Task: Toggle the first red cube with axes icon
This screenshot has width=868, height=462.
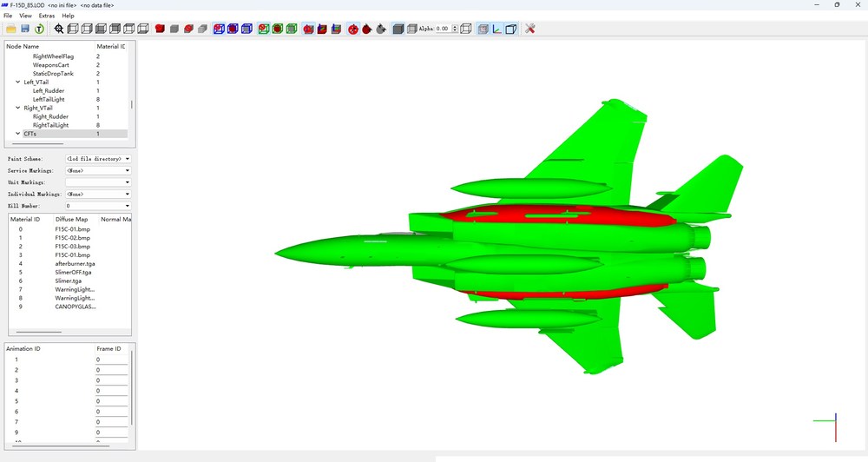Action: [x=308, y=29]
